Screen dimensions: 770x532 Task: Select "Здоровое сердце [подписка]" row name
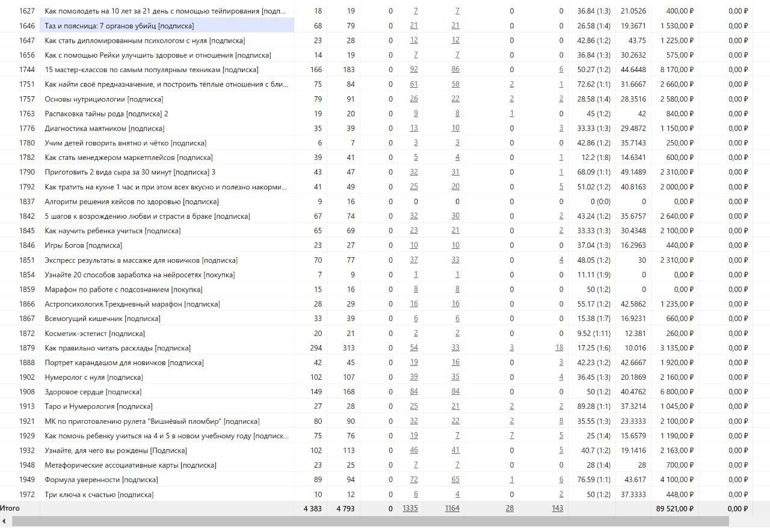[93, 392]
